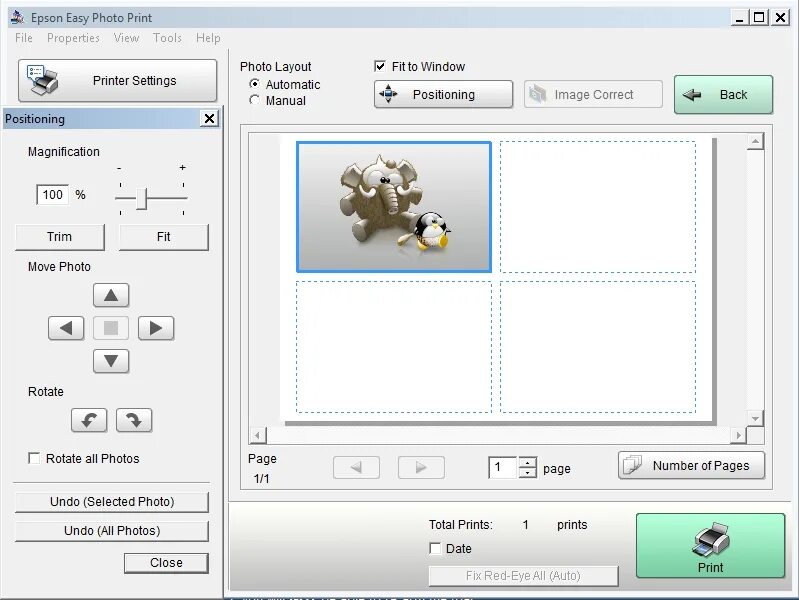Click the Fit button
This screenshot has width=799, height=600.
(x=164, y=237)
